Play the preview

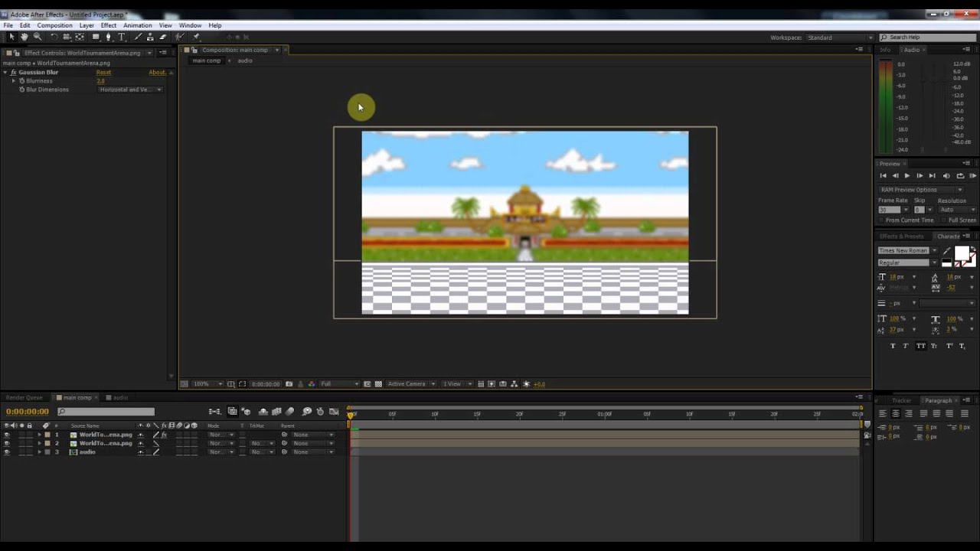(907, 176)
